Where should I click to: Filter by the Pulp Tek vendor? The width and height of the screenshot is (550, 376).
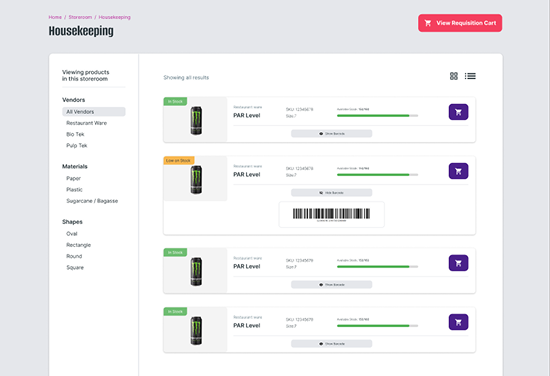pos(76,146)
